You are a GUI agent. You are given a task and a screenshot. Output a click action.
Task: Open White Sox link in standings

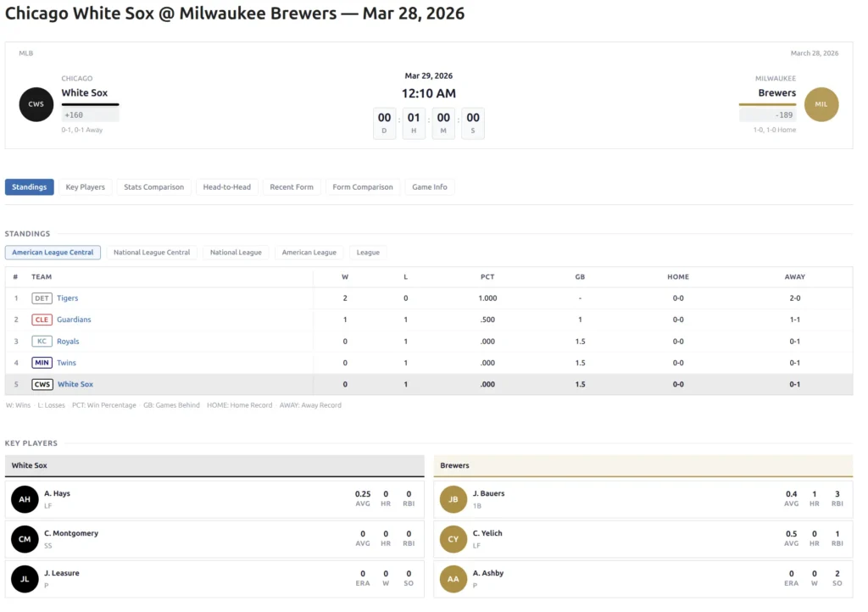pyautogui.click(x=75, y=385)
